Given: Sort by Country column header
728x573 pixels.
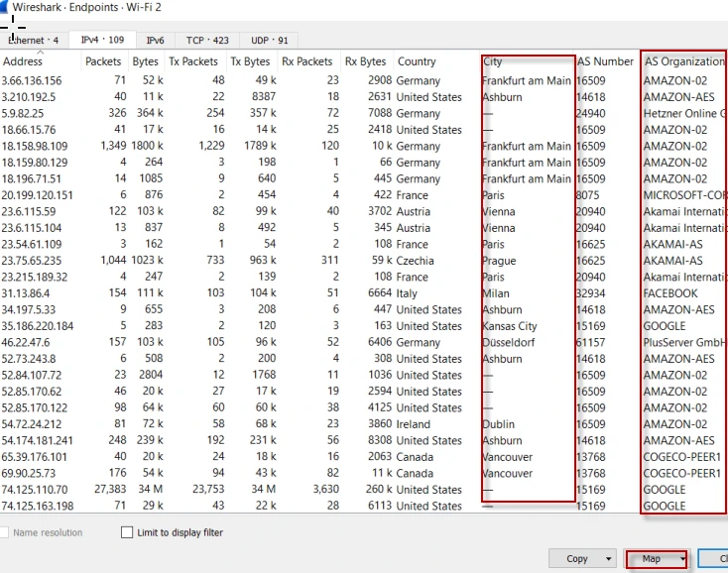Looking at the screenshot, I should click(417, 61).
